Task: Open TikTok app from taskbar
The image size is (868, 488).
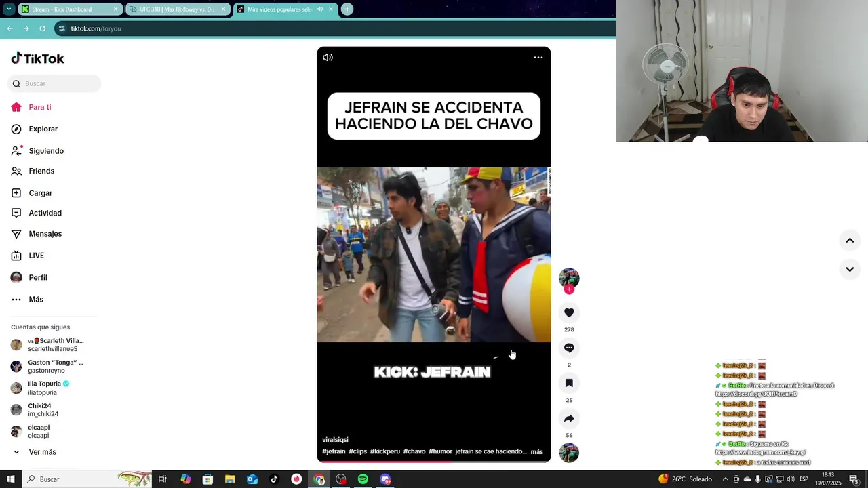Action: tap(274, 479)
